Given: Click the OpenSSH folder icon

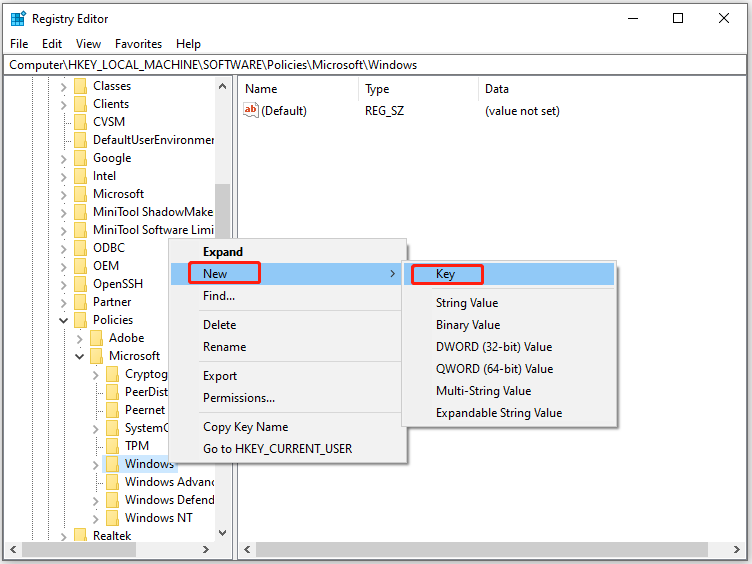Looking at the screenshot, I should point(81,284).
